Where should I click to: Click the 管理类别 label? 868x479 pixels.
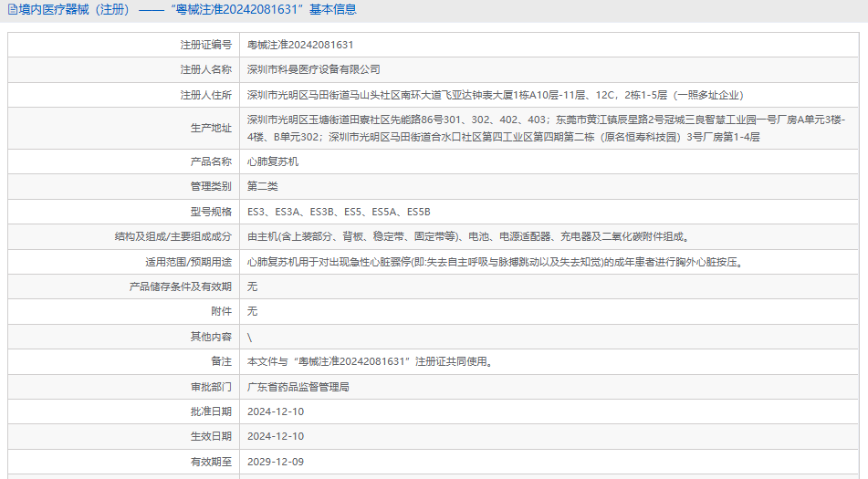[x=211, y=186]
